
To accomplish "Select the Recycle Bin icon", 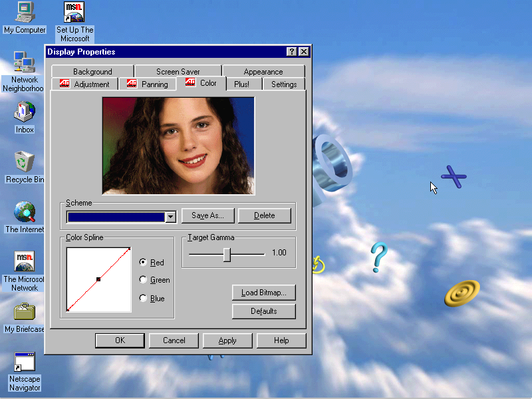I will [x=25, y=162].
